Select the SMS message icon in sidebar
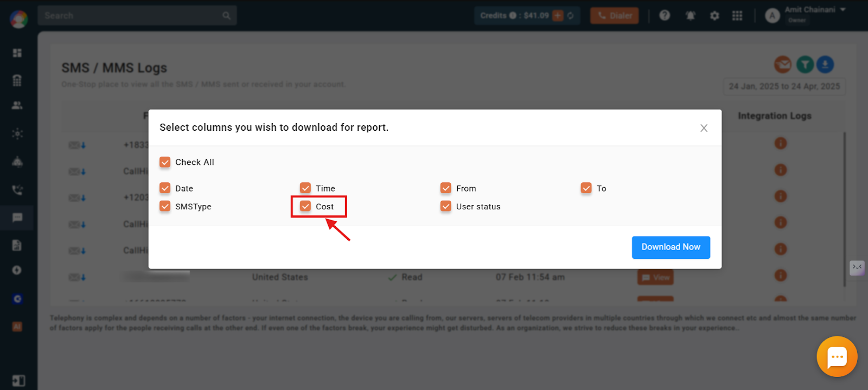 point(17,218)
